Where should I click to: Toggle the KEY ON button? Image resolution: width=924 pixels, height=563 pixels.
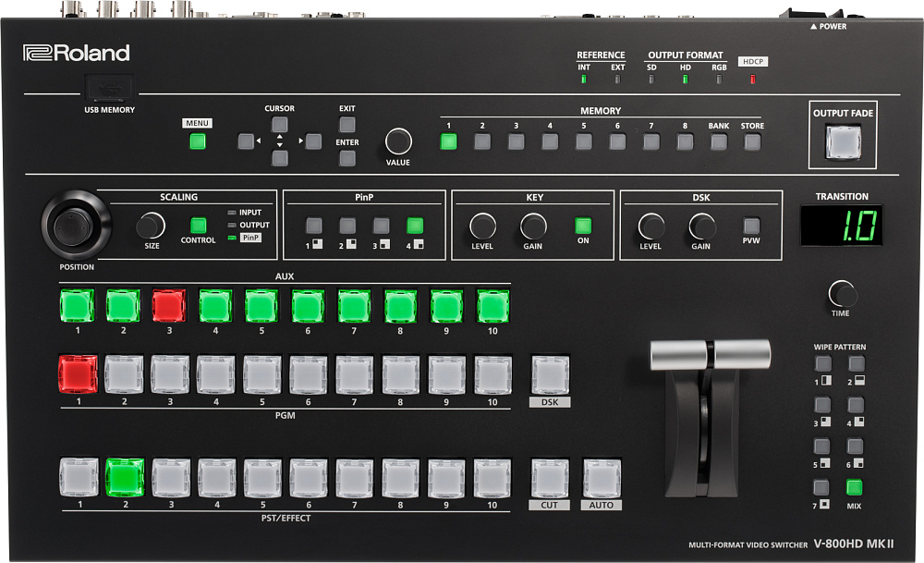click(x=582, y=225)
